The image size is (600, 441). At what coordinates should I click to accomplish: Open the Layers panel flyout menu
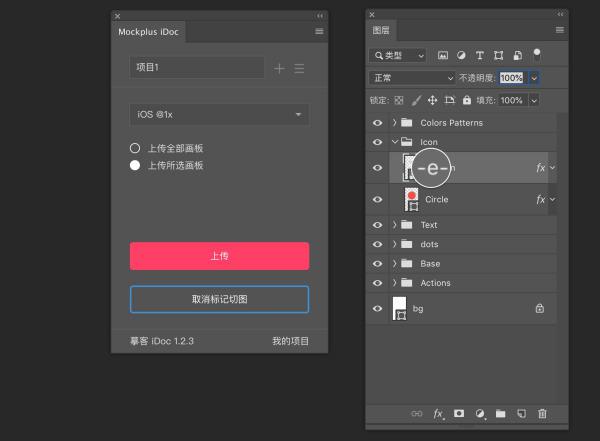click(x=560, y=30)
